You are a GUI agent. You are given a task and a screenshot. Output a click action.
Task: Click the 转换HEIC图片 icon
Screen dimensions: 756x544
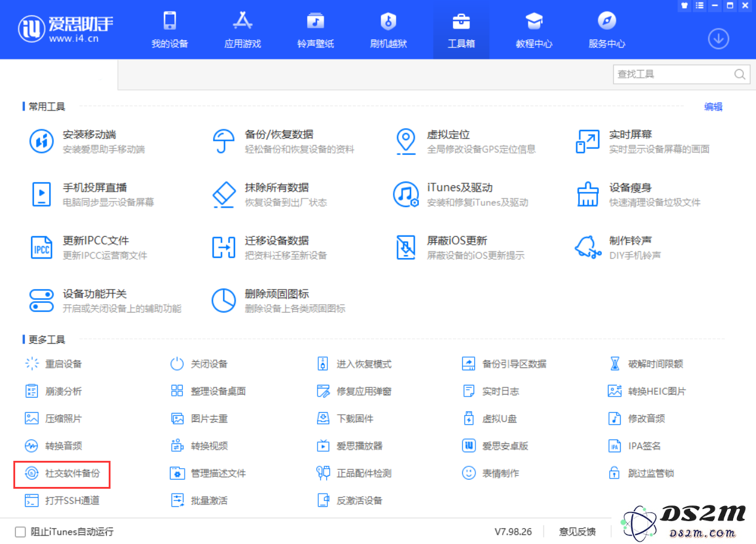pos(615,391)
